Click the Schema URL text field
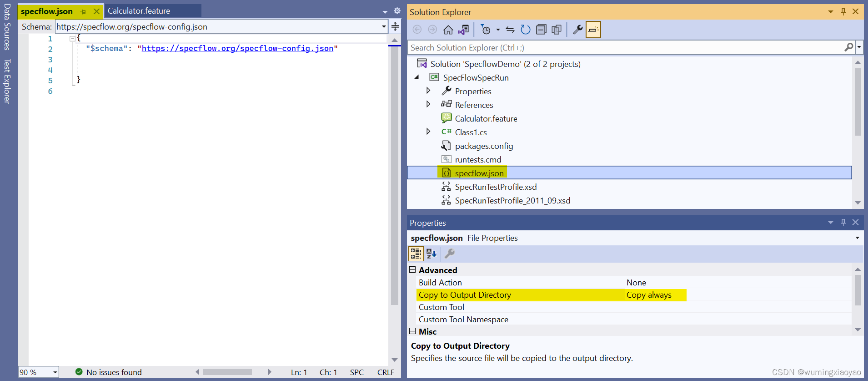 click(x=218, y=26)
